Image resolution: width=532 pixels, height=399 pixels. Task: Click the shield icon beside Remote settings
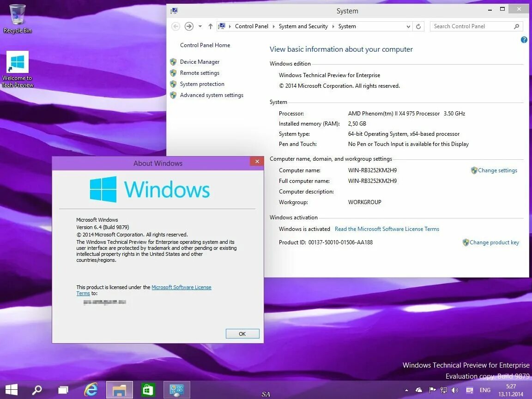(x=173, y=73)
